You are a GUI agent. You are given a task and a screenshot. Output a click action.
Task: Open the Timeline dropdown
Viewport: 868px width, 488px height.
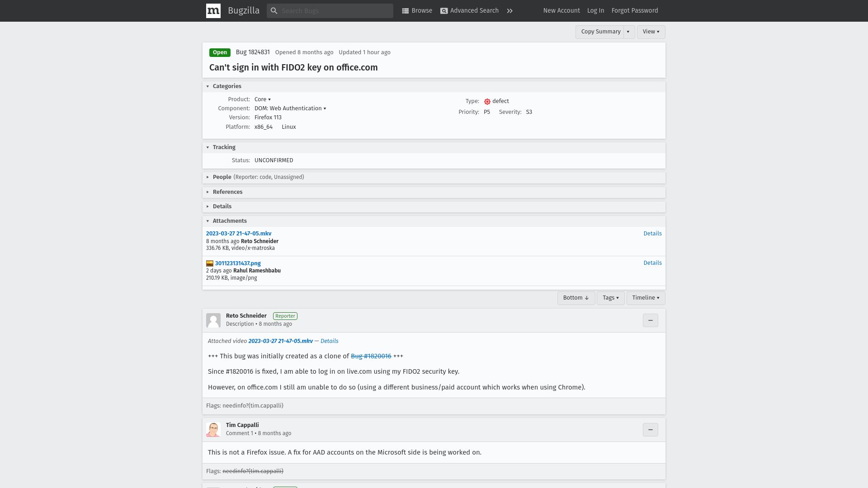click(646, 298)
